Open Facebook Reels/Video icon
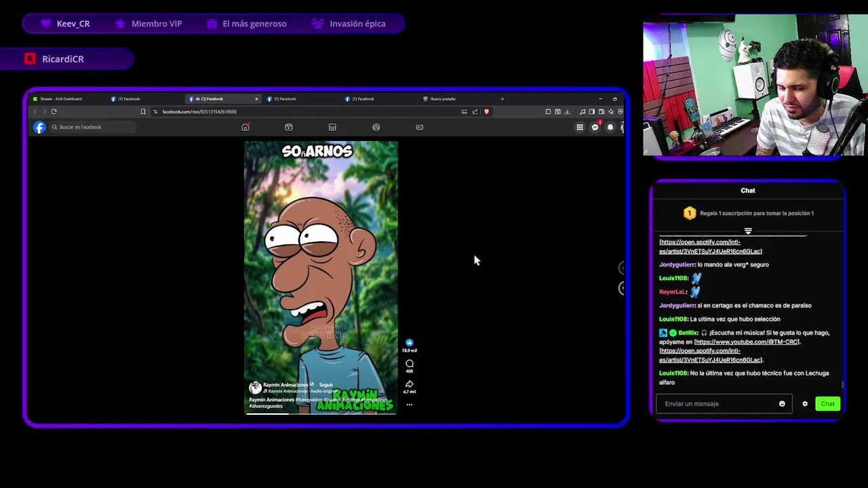The height and width of the screenshot is (488, 868). [289, 127]
